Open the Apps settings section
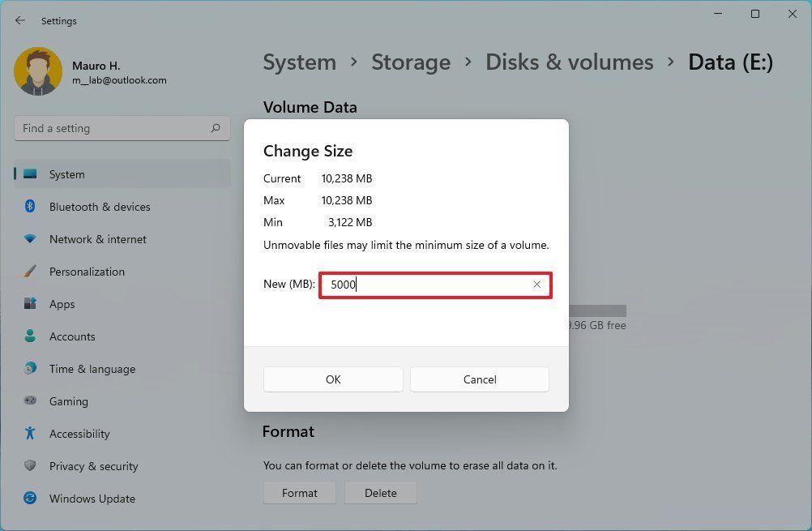 [62, 304]
